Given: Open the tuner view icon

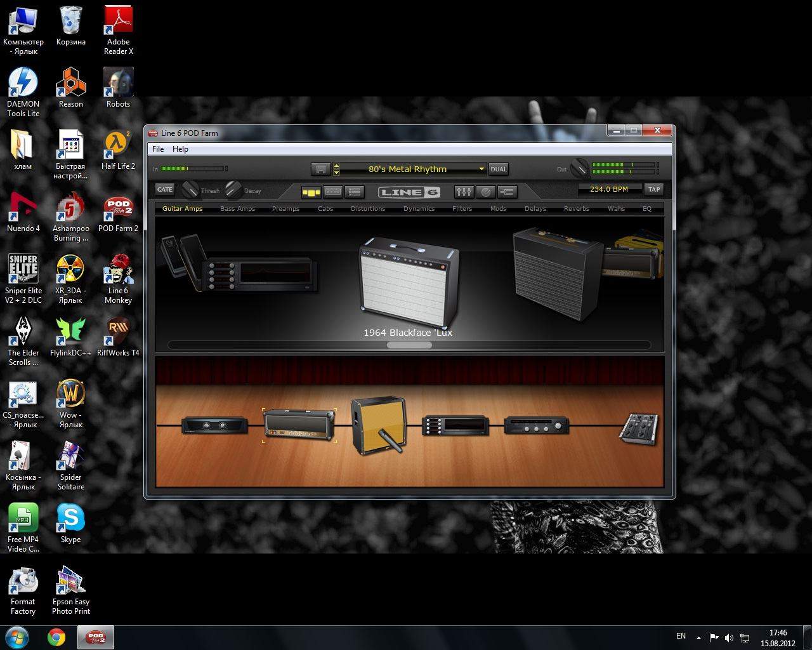Looking at the screenshot, I should click(x=485, y=192).
